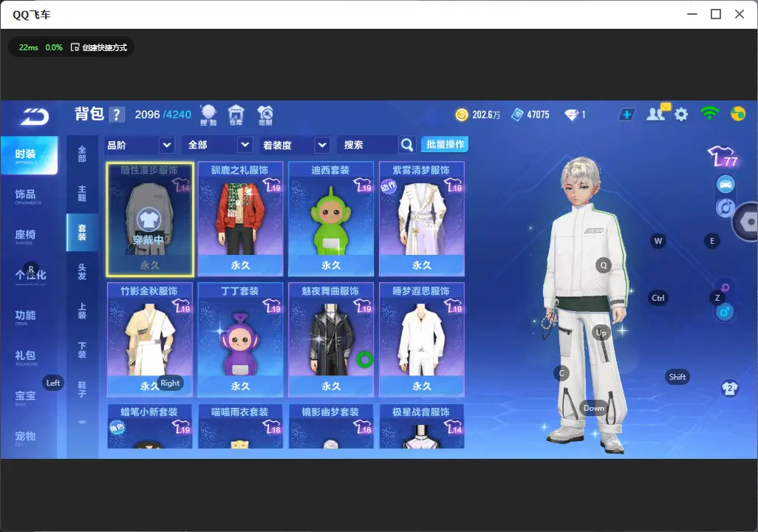Click the 2096 /4240 capacity text
This screenshot has height=532, width=758.
pos(163,115)
